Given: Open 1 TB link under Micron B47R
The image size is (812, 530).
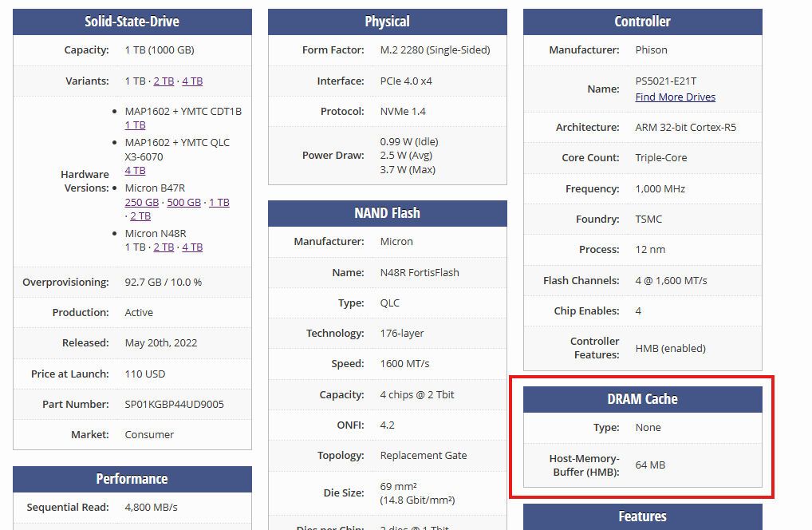Looking at the screenshot, I should tap(219, 202).
